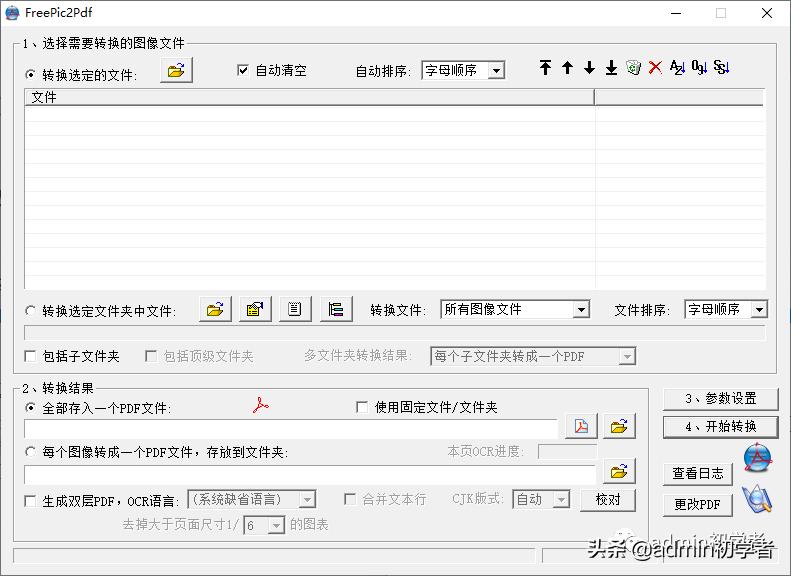
Task: Click the blue globe icon beside 查看日志
Action: tap(758, 457)
